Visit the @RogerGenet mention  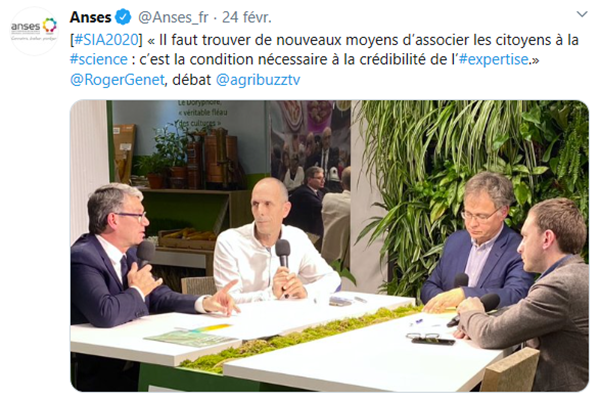pyautogui.click(x=117, y=80)
